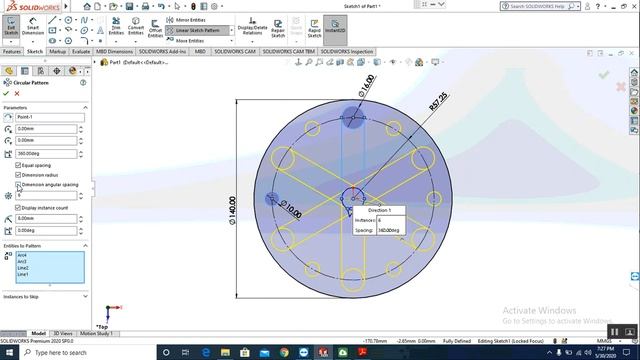Click the Save icon in title toolbar
This screenshot has width=640, height=360.
click(129, 6)
